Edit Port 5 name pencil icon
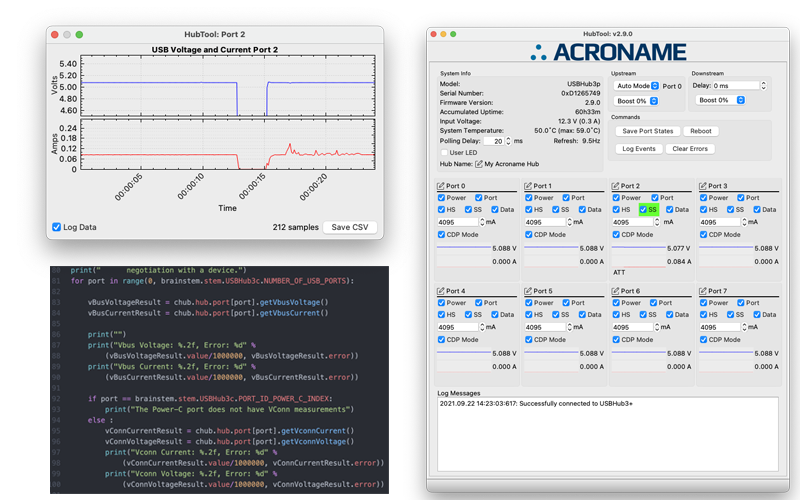This screenshot has height=500, width=800. [x=528, y=291]
